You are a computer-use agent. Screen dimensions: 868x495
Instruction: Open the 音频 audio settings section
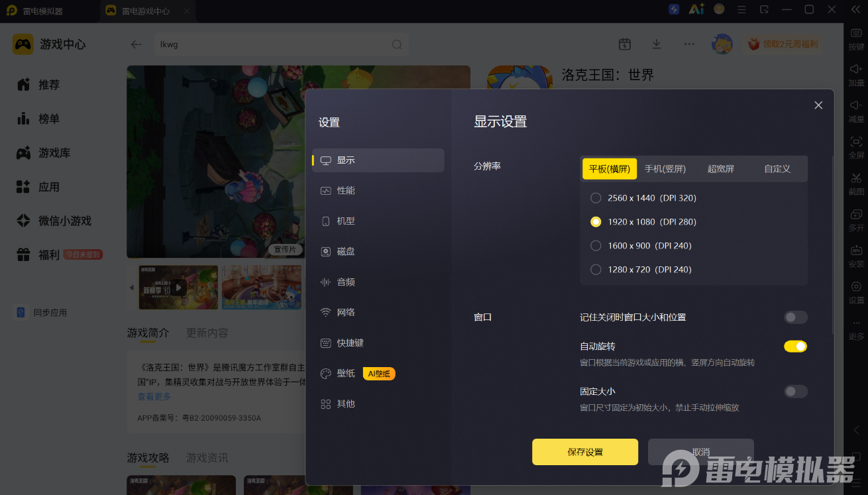[378, 282]
